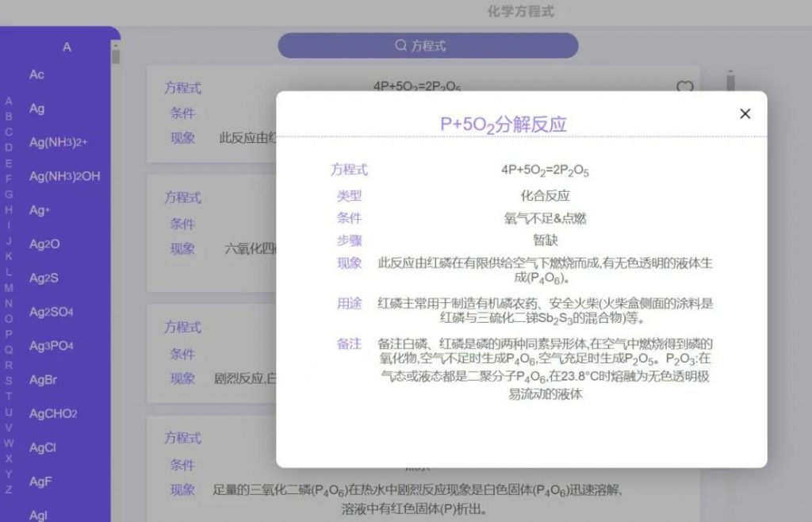The image size is (812, 522).
Task: Jump to letter A in alphabet index
Action: [x=9, y=101]
